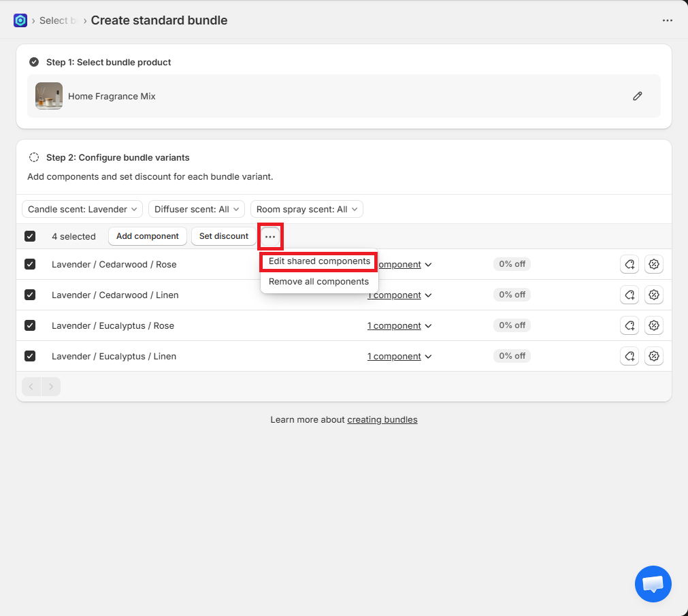The height and width of the screenshot is (616, 688).
Task: Uncheck the Lavender / Cedarwood / Rose variant
Action: (30, 264)
